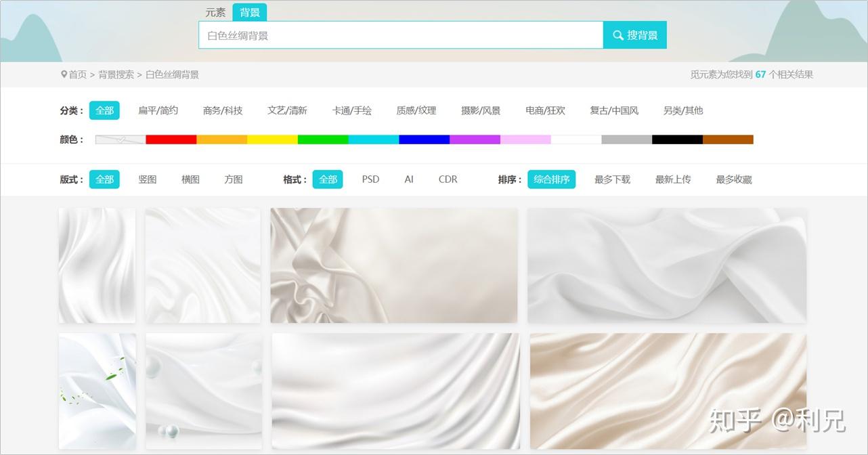Select the 背景 search tab

coord(250,12)
